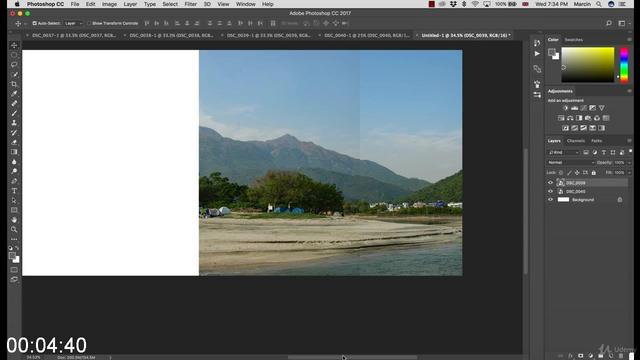Toggle lock position icon in Layers panel
Screen dimensions: 640x360
click(x=577, y=173)
